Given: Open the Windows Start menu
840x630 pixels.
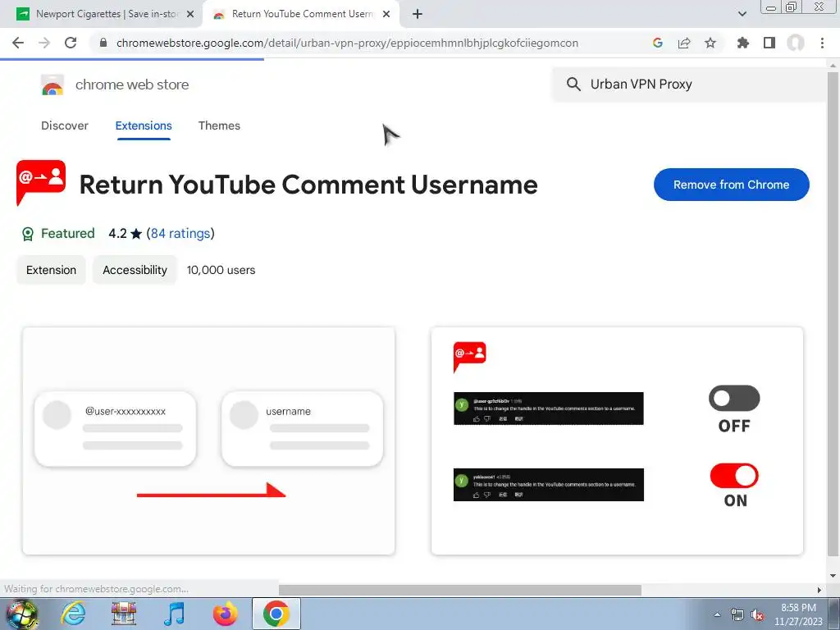Looking at the screenshot, I should pyautogui.click(x=21, y=614).
